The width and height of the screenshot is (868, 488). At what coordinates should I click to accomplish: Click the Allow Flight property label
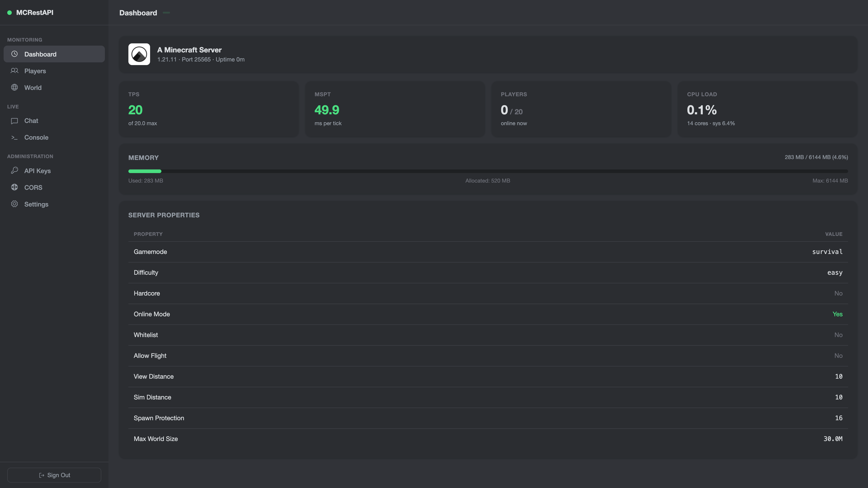click(x=150, y=356)
